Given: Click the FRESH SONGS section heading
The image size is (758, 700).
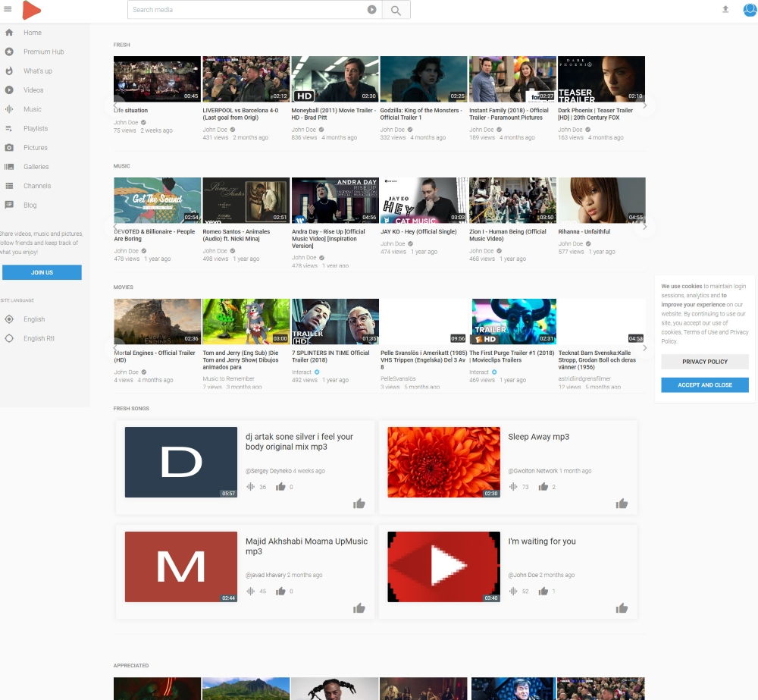Looking at the screenshot, I should coord(131,409).
